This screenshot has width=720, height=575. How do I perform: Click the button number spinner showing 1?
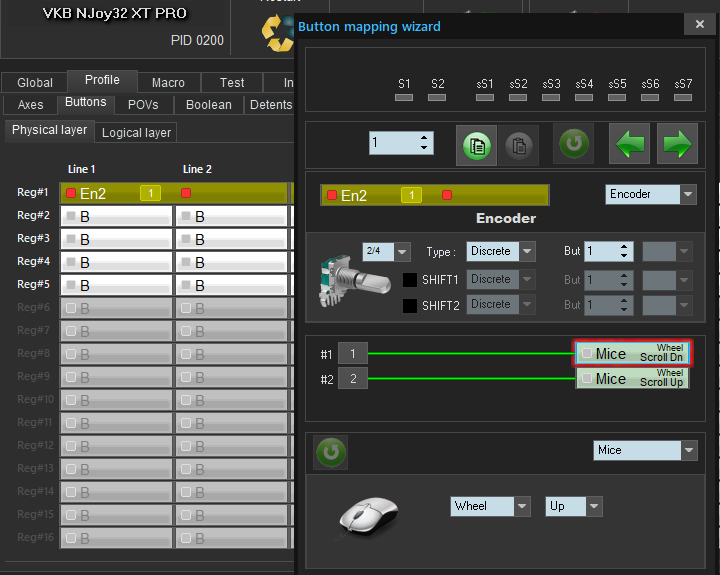pos(401,143)
